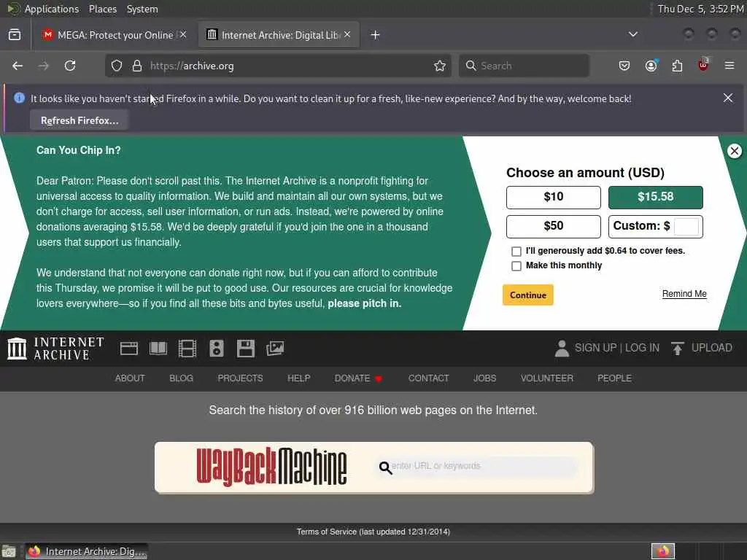747x560 pixels.
Task: Select the $10 donation amount
Action: coord(553,197)
